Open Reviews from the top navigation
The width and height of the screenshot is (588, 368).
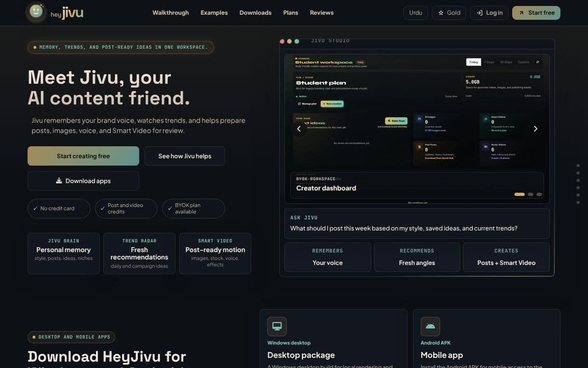pyautogui.click(x=322, y=12)
